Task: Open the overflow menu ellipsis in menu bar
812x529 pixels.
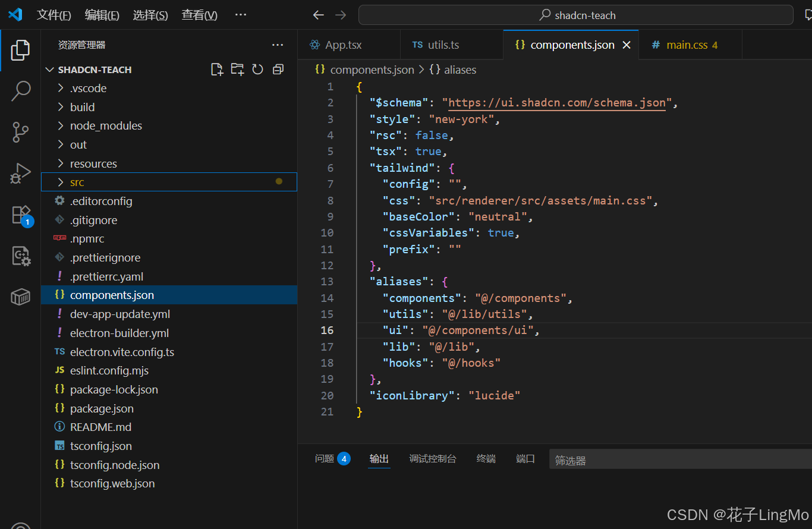Action: pyautogui.click(x=240, y=15)
